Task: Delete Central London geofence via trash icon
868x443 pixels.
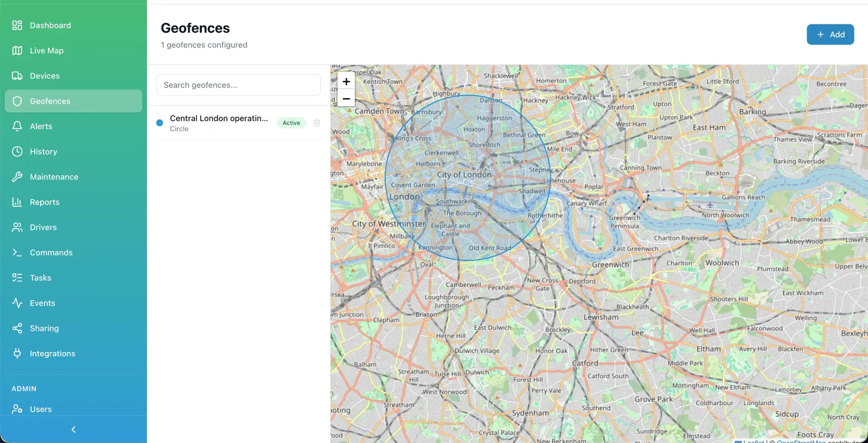Action: 317,123
